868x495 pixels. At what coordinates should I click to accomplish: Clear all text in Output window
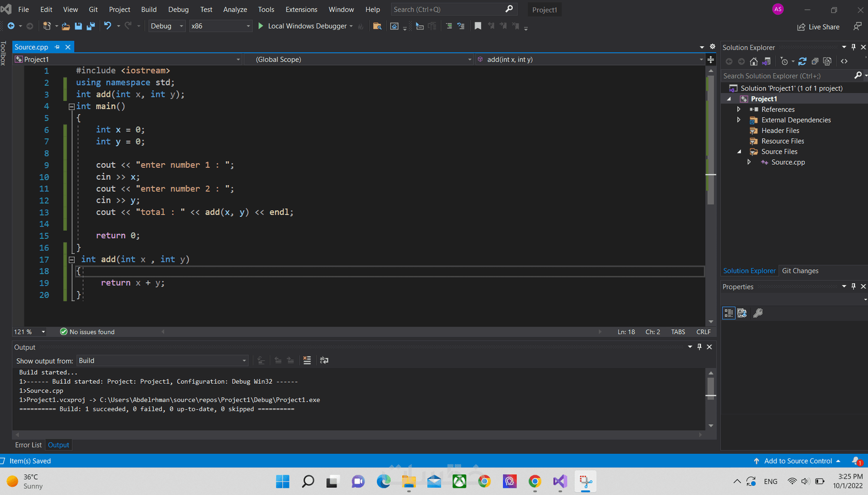coord(307,360)
